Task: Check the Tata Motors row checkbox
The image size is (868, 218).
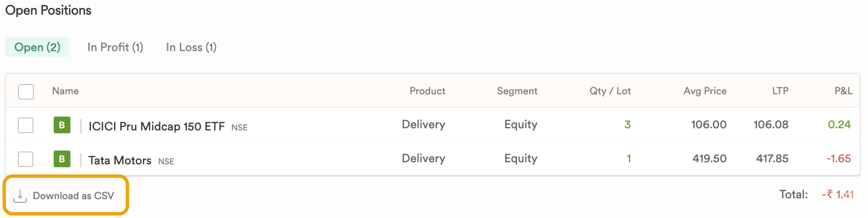Action: 26,159
